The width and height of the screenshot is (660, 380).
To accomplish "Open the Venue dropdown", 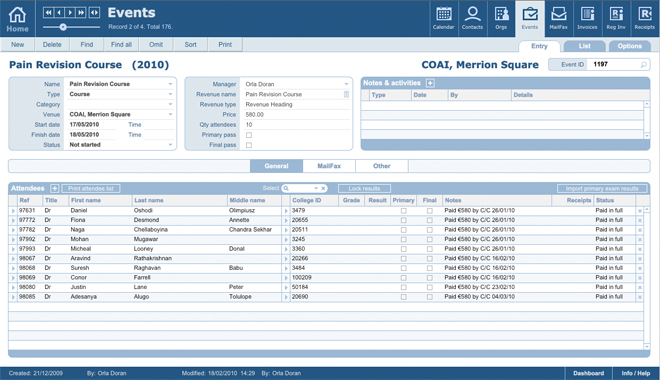I will 170,114.
